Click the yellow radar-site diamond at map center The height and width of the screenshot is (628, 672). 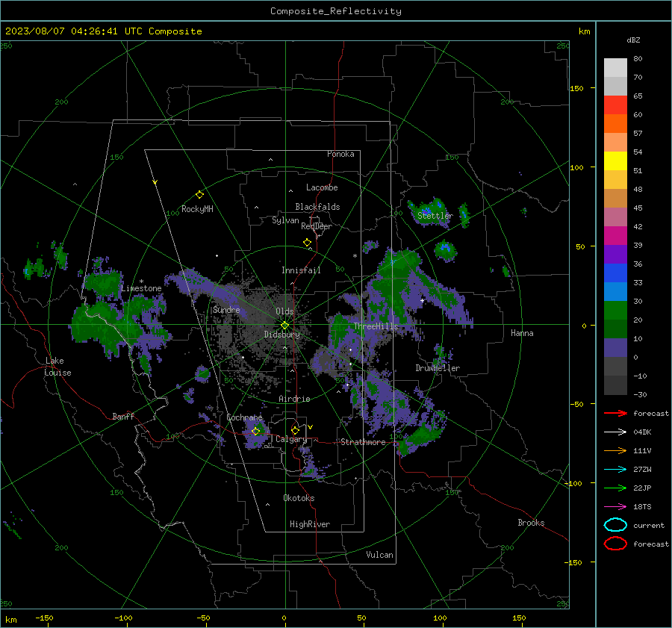(x=285, y=326)
